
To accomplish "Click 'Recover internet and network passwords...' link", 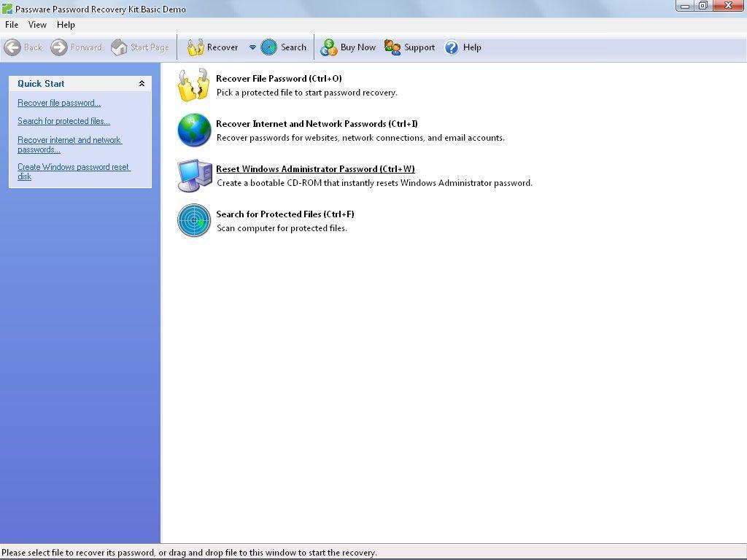I will [x=70, y=144].
